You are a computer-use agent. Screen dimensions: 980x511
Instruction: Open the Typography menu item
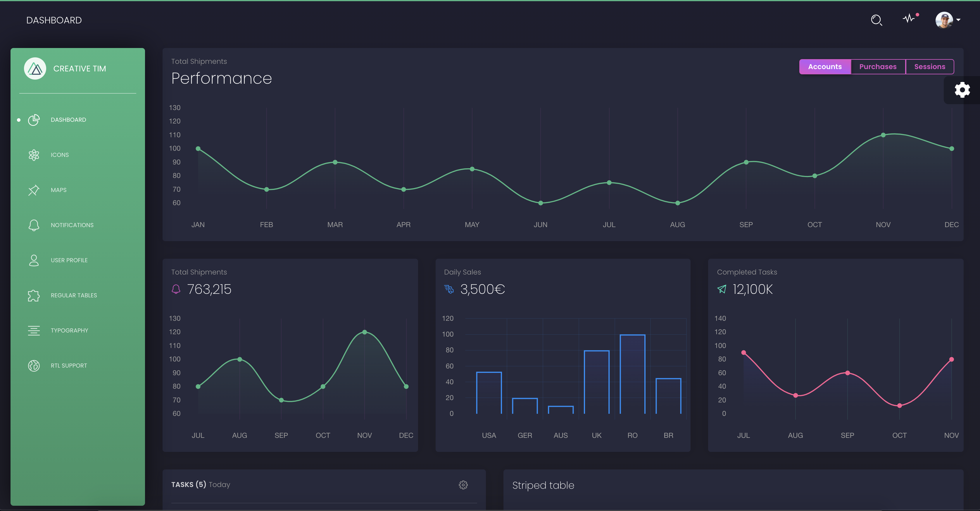[69, 330]
